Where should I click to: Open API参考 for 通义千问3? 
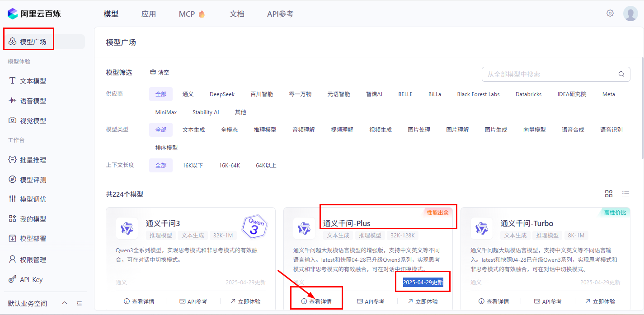[193, 301]
